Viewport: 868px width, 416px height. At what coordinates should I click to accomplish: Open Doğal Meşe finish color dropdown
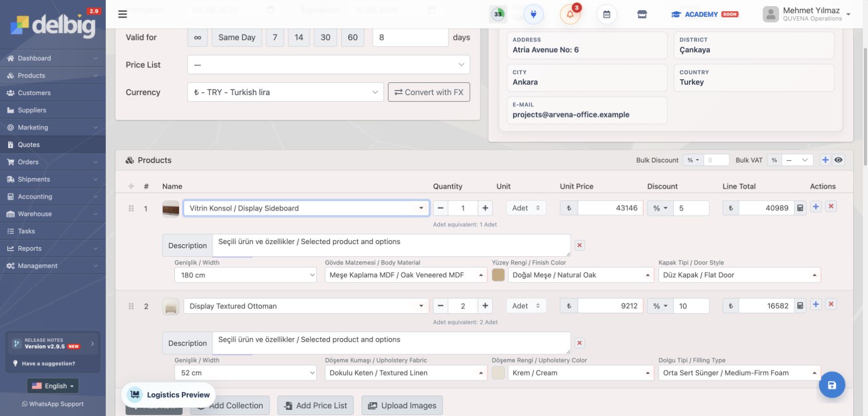point(581,275)
